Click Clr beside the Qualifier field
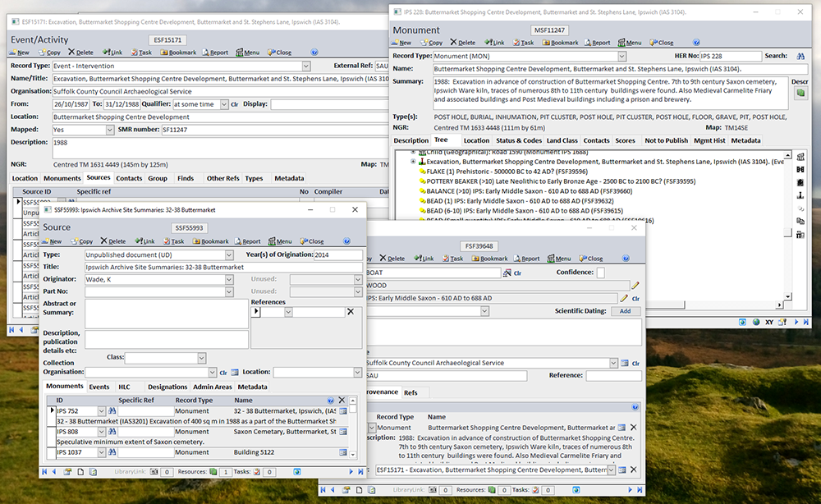This screenshot has width=821, height=504. tap(235, 104)
